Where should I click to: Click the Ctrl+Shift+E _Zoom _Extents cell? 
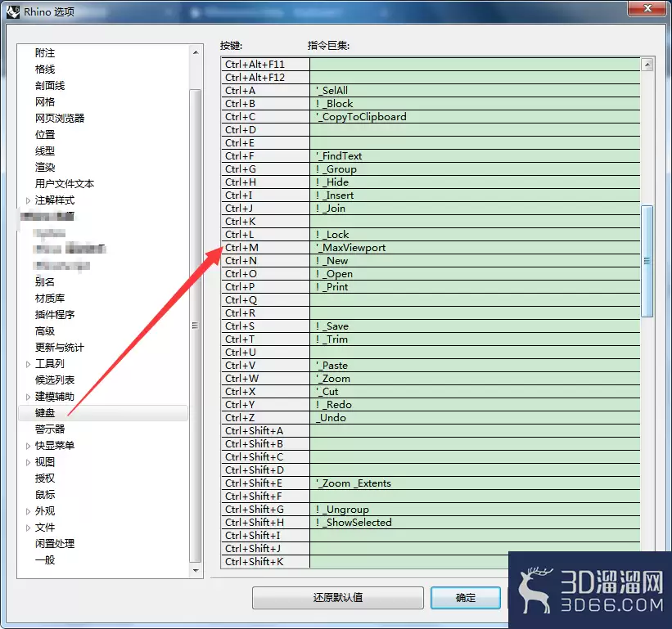pos(475,483)
